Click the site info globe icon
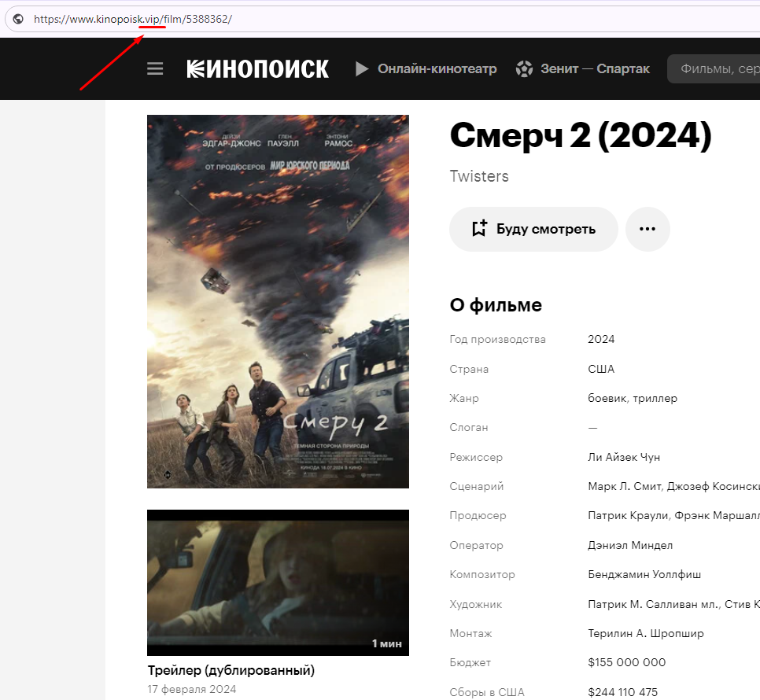 (x=18, y=19)
